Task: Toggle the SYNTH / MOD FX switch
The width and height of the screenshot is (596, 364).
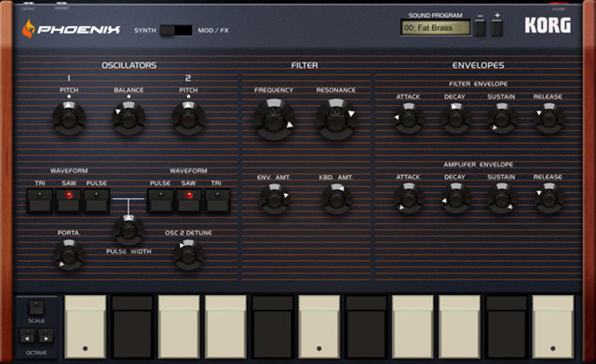Action: [x=176, y=30]
